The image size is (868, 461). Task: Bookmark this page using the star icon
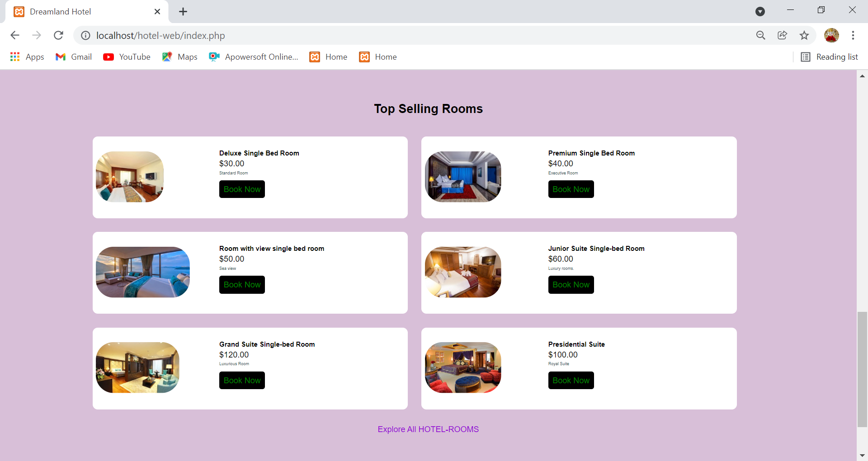[805, 35]
